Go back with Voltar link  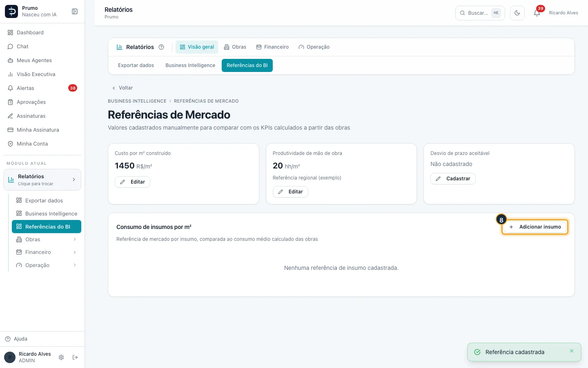click(x=122, y=88)
